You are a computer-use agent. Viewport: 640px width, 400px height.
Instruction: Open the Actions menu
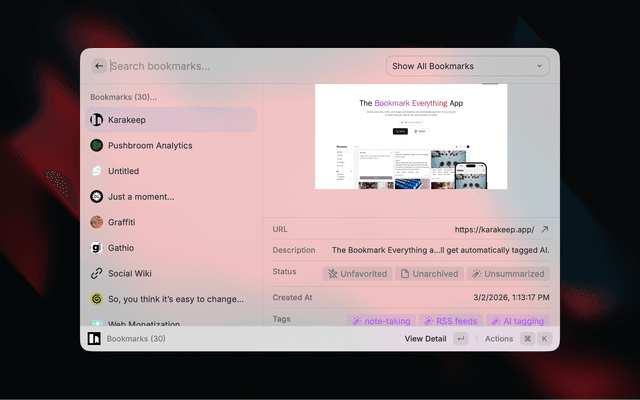tap(499, 339)
